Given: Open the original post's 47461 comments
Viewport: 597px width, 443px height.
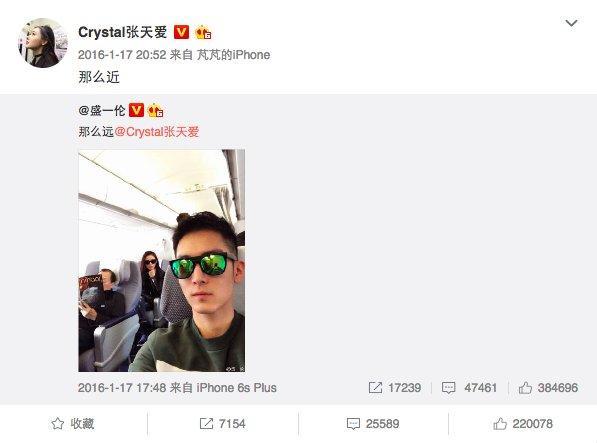Looking at the screenshot, I should pyautogui.click(x=469, y=388).
